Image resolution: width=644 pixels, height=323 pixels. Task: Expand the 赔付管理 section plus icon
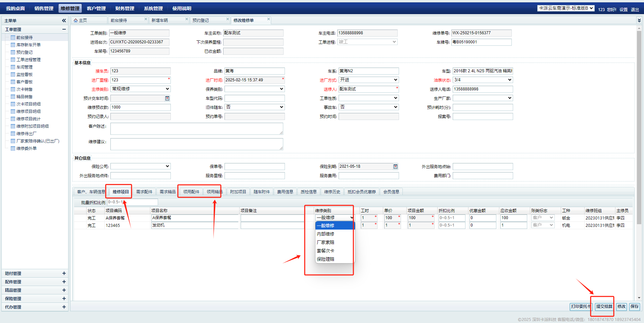(64, 273)
